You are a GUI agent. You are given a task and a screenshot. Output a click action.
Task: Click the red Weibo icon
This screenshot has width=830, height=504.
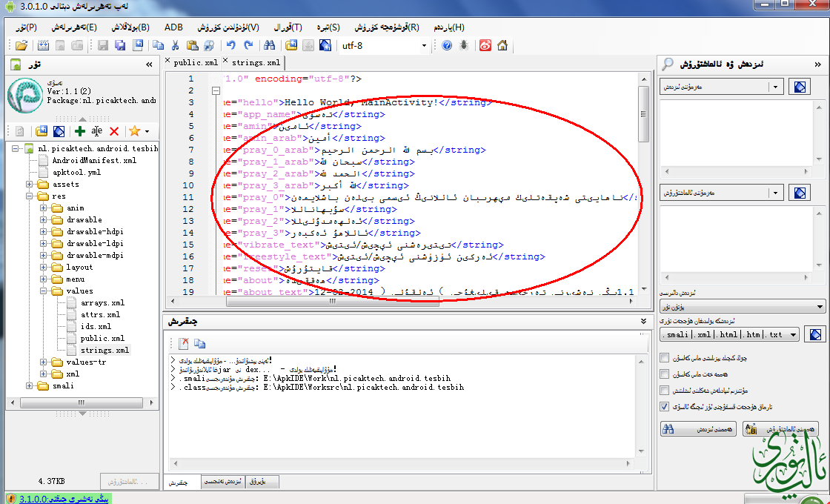coord(485,45)
